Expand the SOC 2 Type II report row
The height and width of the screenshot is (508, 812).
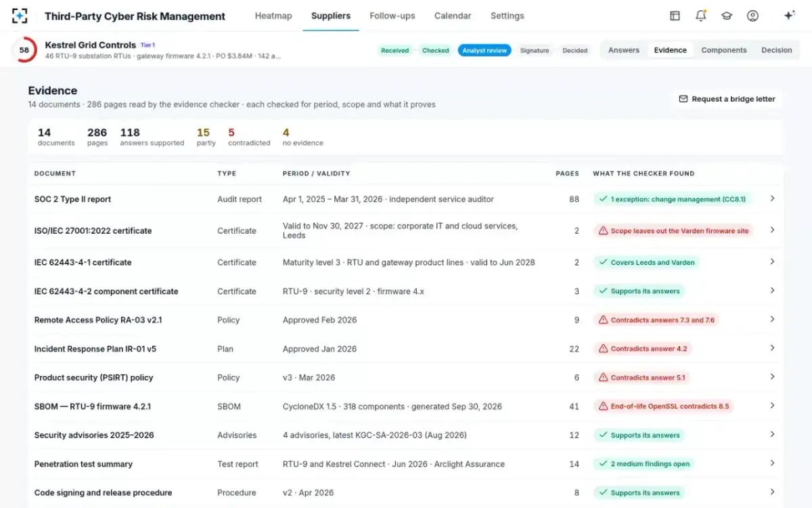click(x=772, y=198)
